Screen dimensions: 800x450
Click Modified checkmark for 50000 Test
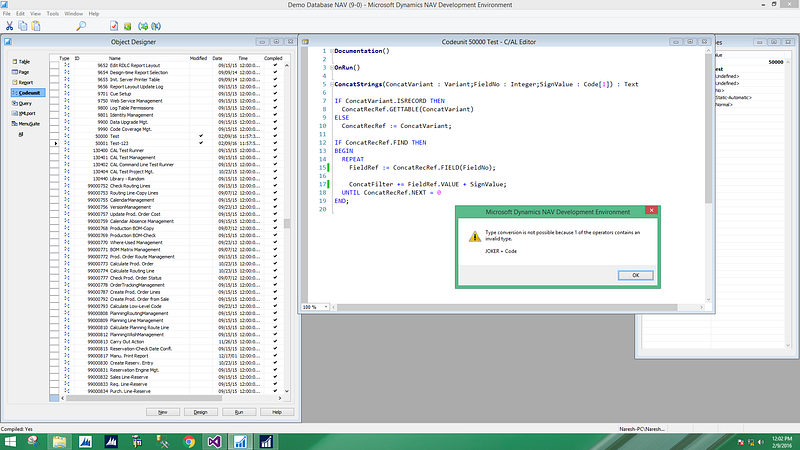pos(201,136)
